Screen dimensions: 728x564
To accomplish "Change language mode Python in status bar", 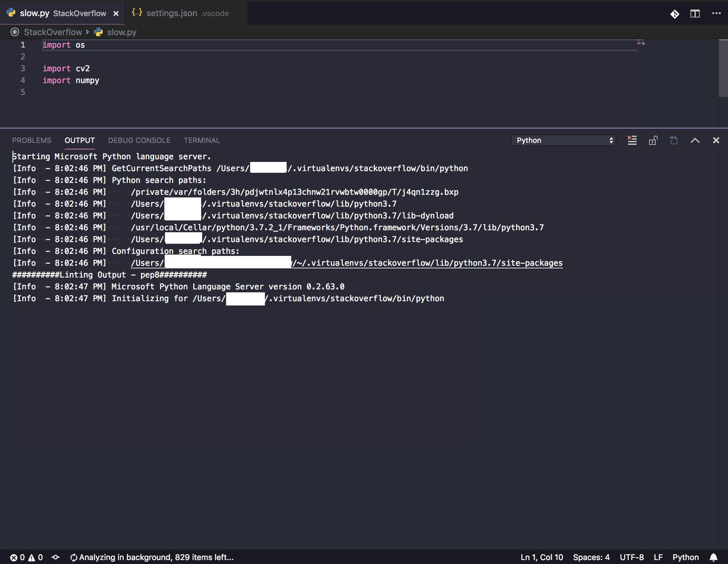I will 685,557.
